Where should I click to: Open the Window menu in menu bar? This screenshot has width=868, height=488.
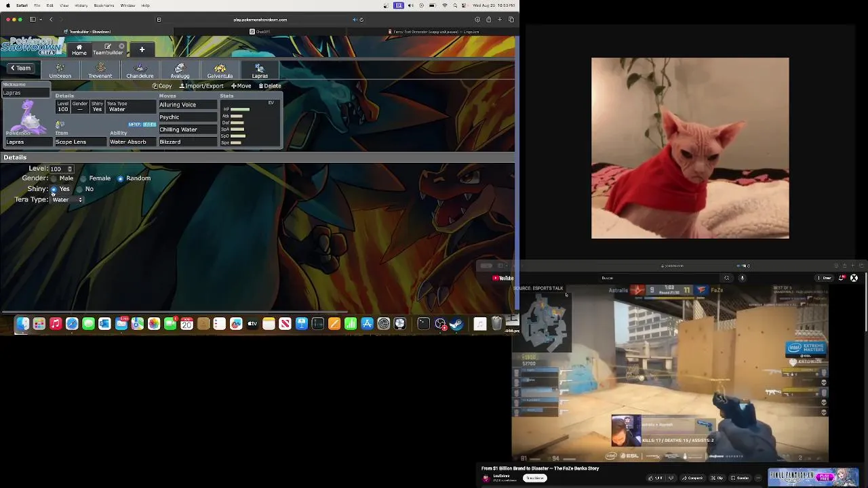click(127, 5)
